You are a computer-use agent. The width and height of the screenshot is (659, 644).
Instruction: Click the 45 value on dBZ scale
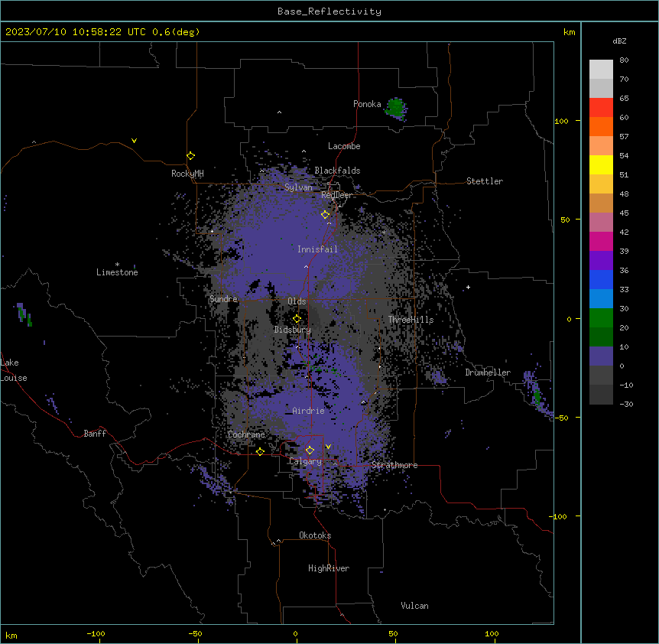click(624, 213)
